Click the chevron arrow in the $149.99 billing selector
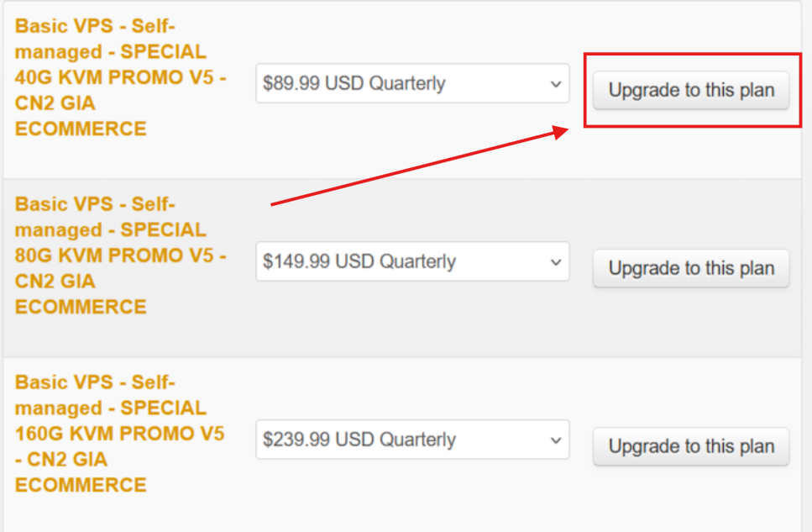 click(x=556, y=262)
